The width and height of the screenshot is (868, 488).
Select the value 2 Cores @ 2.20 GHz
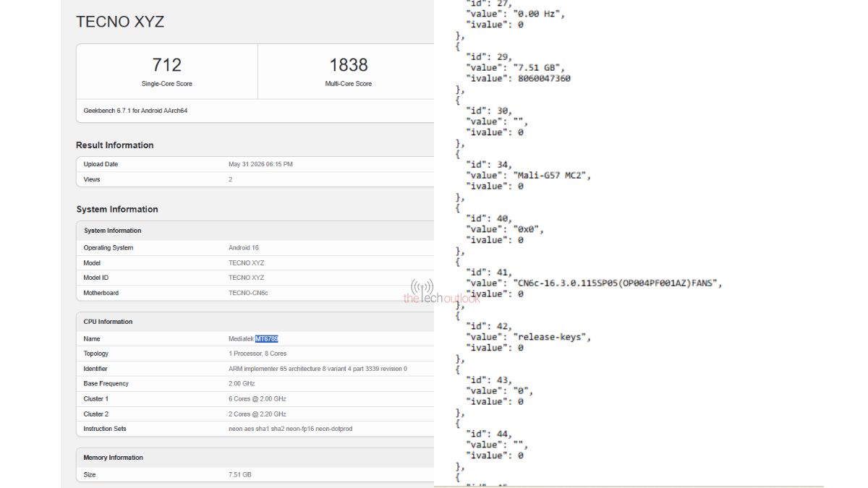[258, 414]
